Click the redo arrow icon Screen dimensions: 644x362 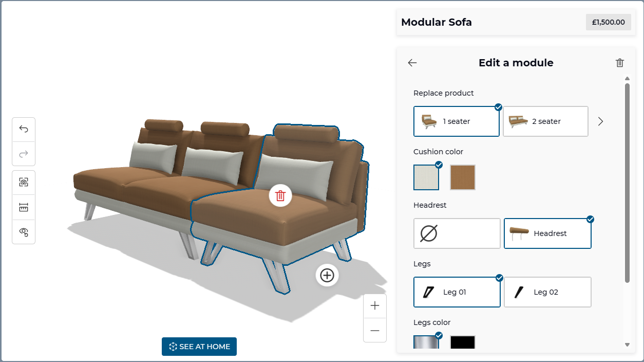(x=24, y=154)
